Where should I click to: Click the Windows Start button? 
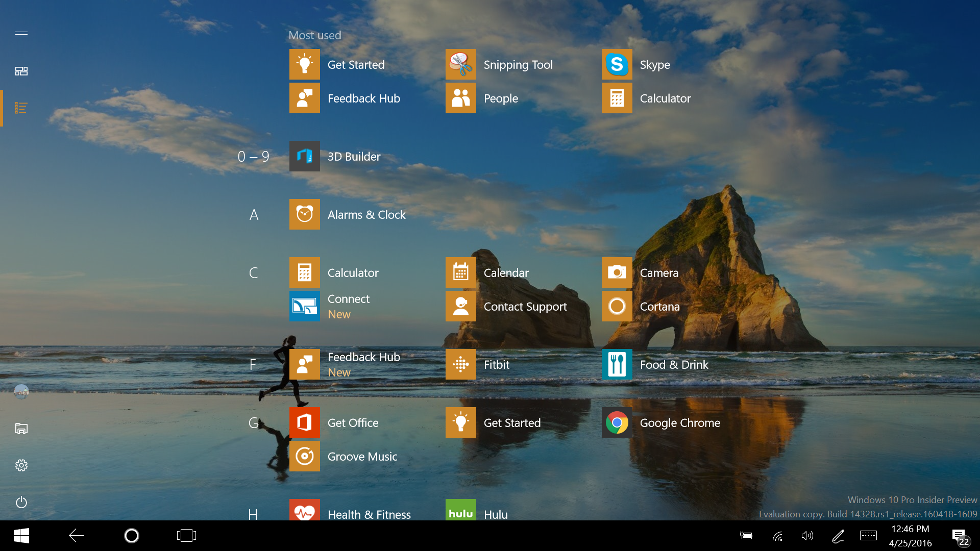pyautogui.click(x=21, y=536)
